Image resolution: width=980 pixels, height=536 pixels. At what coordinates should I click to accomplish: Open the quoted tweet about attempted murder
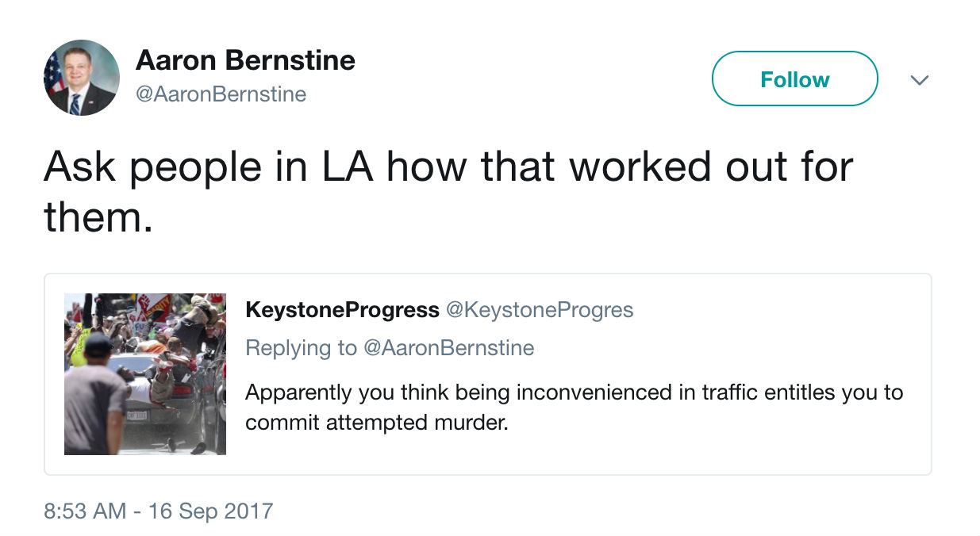[574, 408]
